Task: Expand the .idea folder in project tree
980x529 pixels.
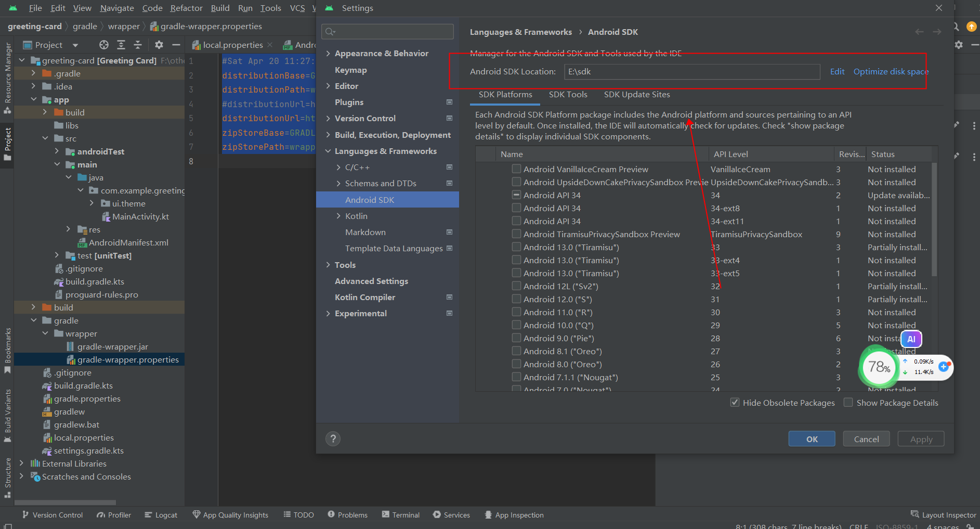Action: click(33, 86)
